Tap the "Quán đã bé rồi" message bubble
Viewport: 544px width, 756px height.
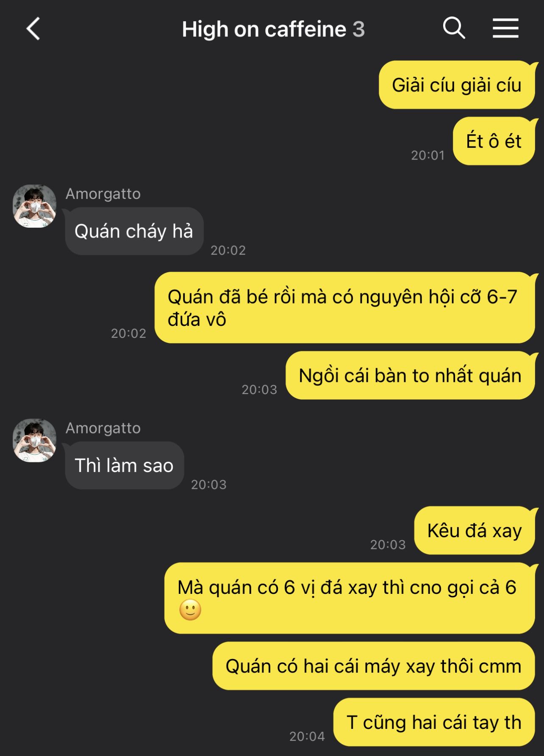pos(345,308)
